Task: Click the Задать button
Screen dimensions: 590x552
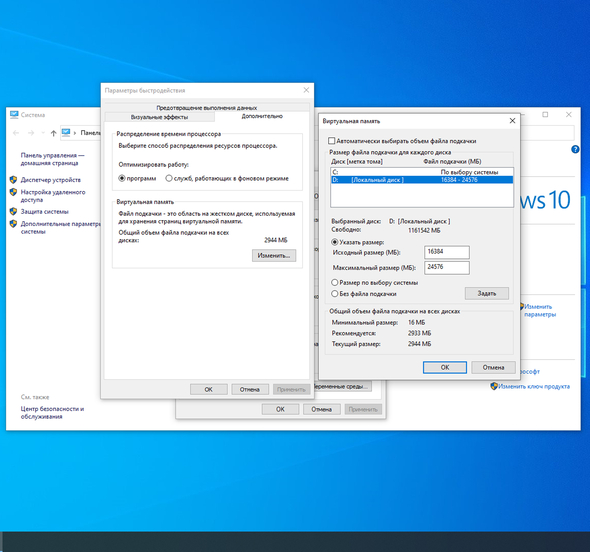Action: pos(487,293)
